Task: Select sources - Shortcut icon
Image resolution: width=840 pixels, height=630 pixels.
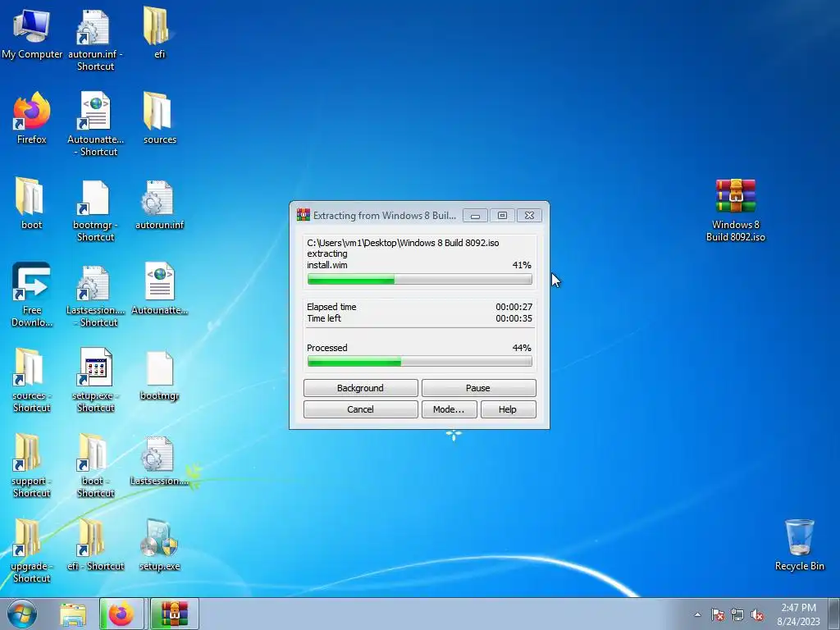Action: 32,380
